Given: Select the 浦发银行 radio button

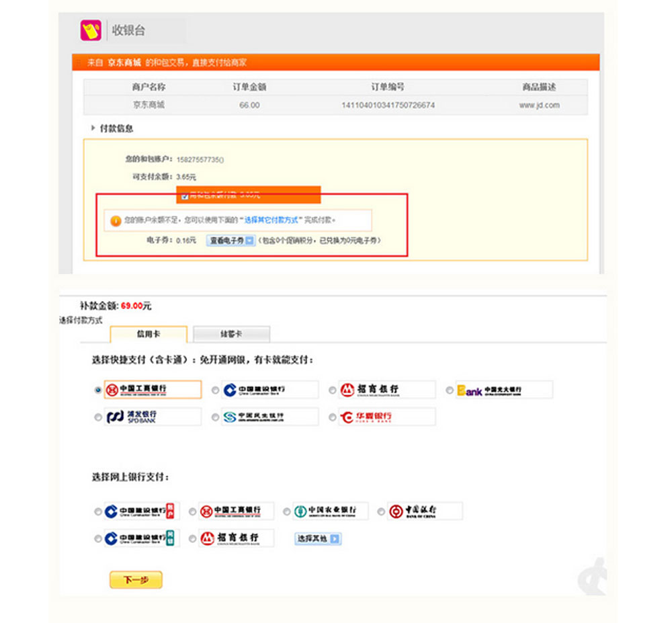Looking at the screenshot, I should pyautogui.click(x=97, y=417).
